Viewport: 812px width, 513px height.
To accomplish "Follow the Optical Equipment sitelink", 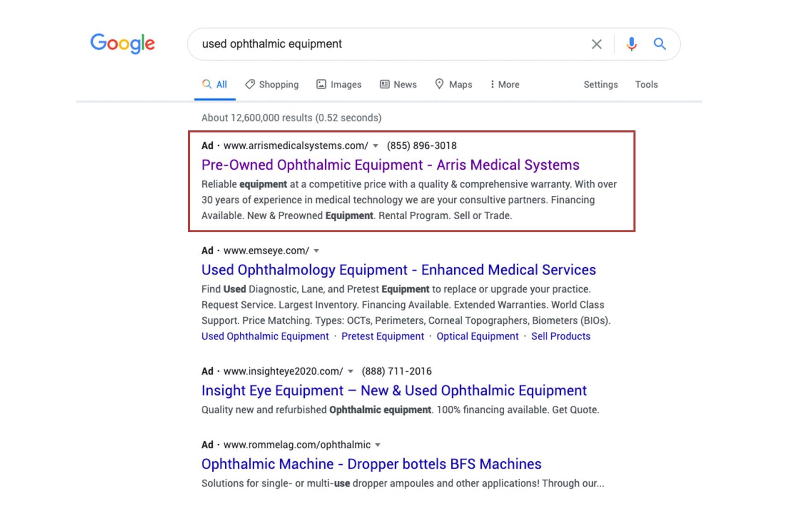I will click(477, 336).
